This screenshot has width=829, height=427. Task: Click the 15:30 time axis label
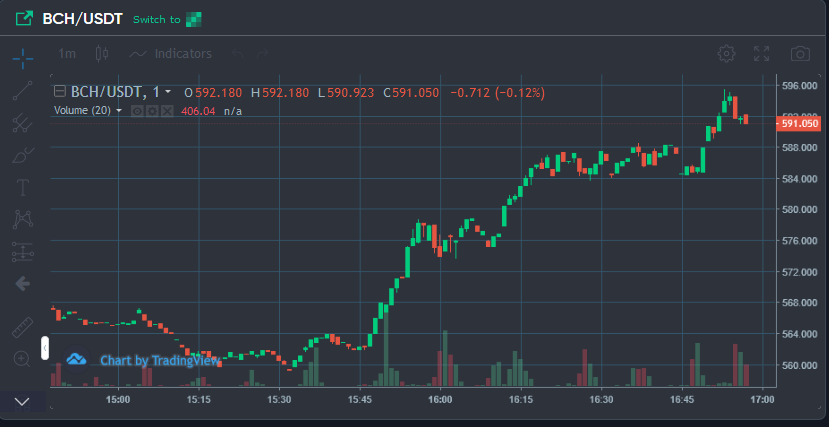coord(280,400)
